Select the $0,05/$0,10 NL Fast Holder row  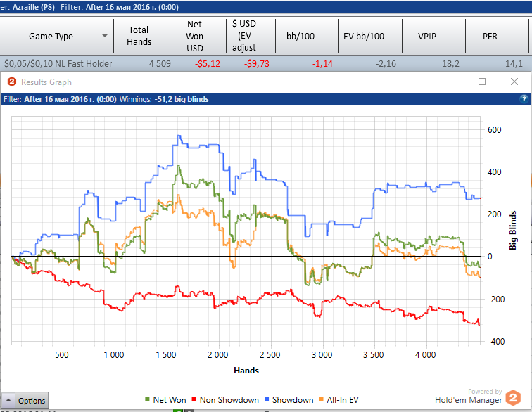tap(266, 63)
